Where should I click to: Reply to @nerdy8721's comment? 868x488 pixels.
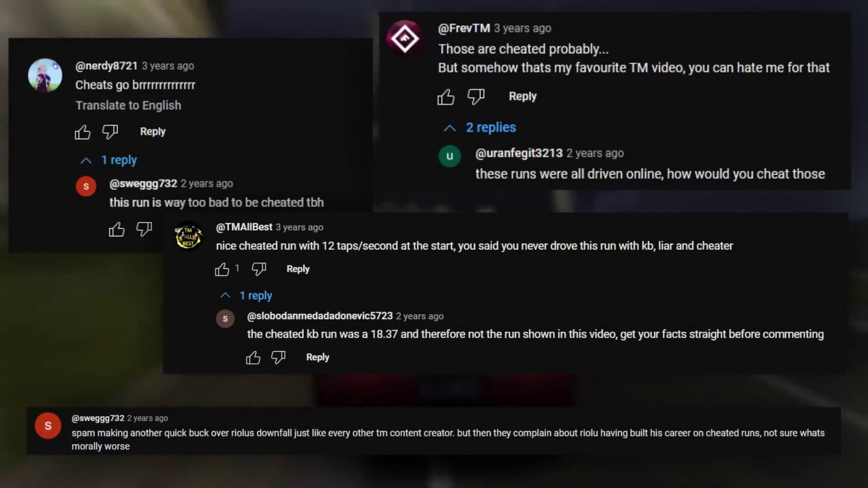[153, 131]
